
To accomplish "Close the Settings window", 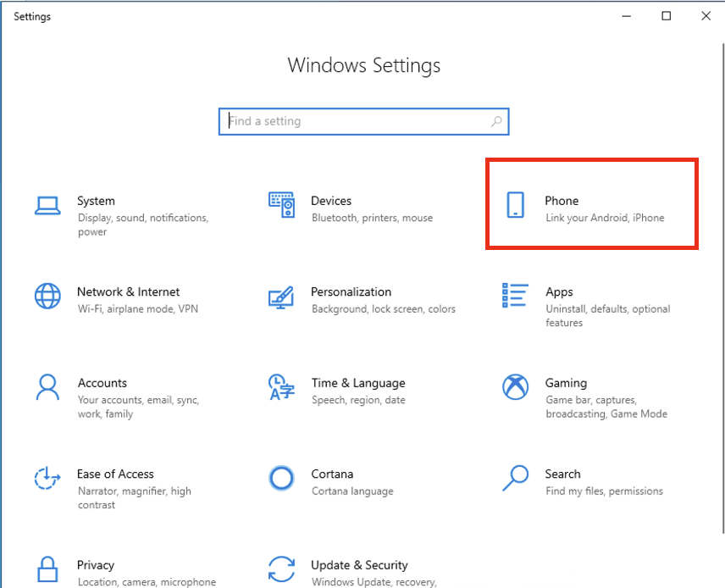I will point(706,16).
